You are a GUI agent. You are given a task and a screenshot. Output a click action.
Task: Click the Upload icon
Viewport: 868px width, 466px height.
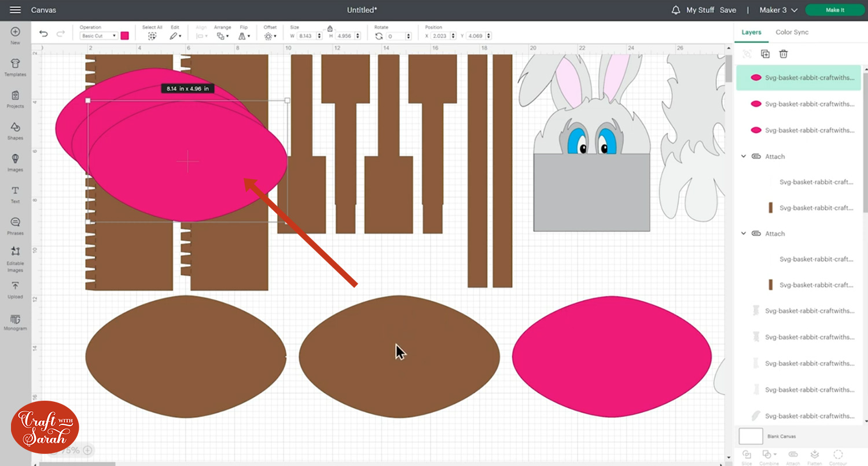pos(15,289)
